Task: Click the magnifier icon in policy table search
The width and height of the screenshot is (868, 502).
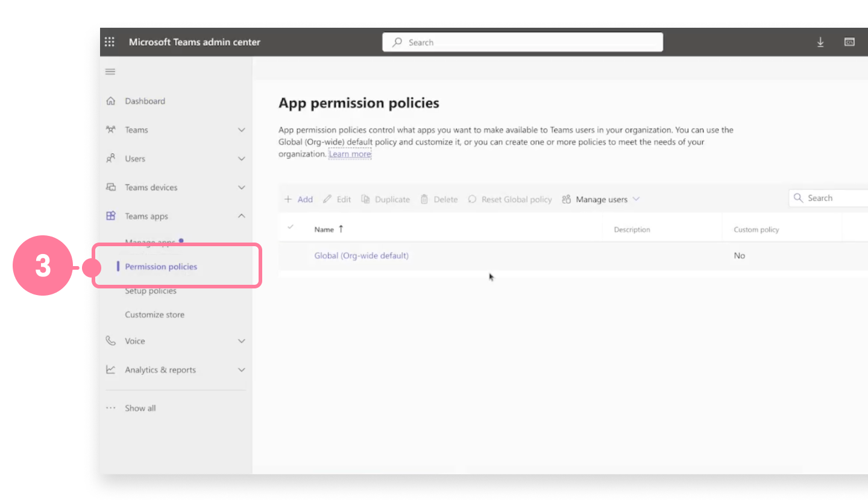Action: pyautogui.click(x=799, y=198)
